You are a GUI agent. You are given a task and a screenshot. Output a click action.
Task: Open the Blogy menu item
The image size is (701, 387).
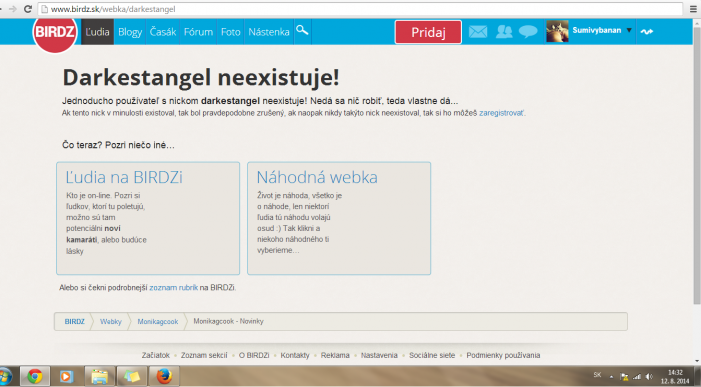[130, 32]
